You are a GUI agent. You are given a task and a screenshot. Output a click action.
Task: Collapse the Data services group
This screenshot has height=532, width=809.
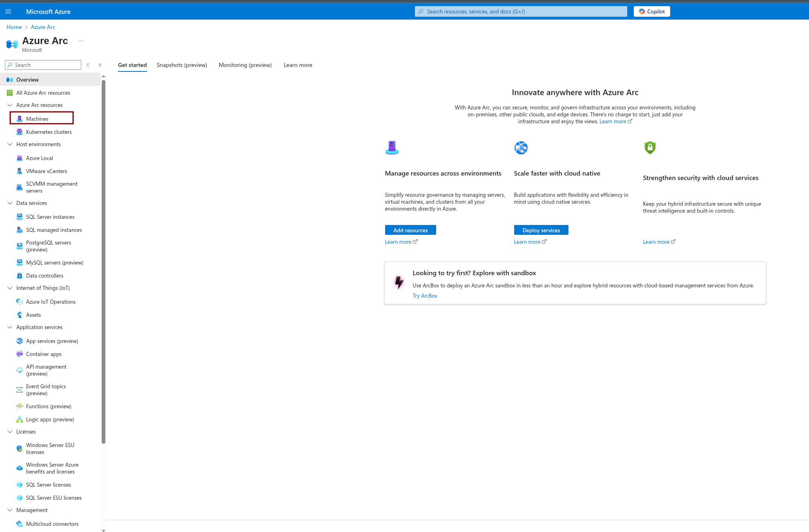[10, 203]
